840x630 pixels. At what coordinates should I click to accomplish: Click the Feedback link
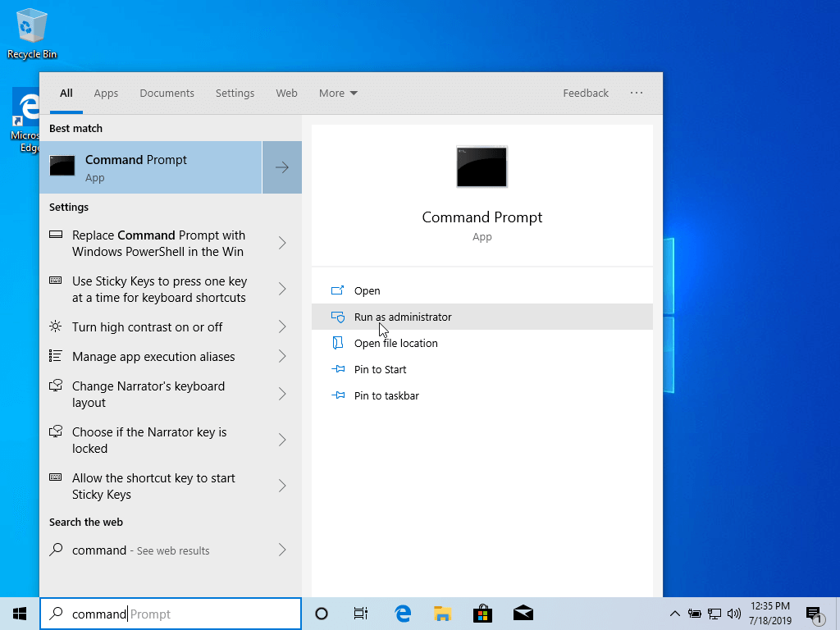pos(586,93)
